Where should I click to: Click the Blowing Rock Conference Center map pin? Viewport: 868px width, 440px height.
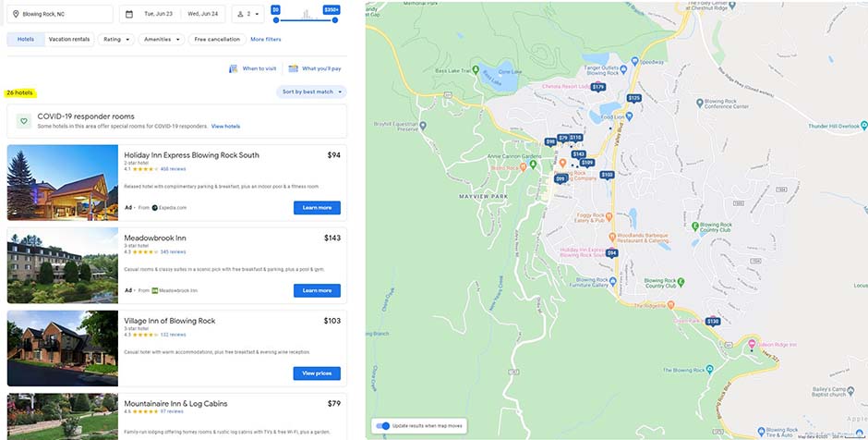click(700, 103)
